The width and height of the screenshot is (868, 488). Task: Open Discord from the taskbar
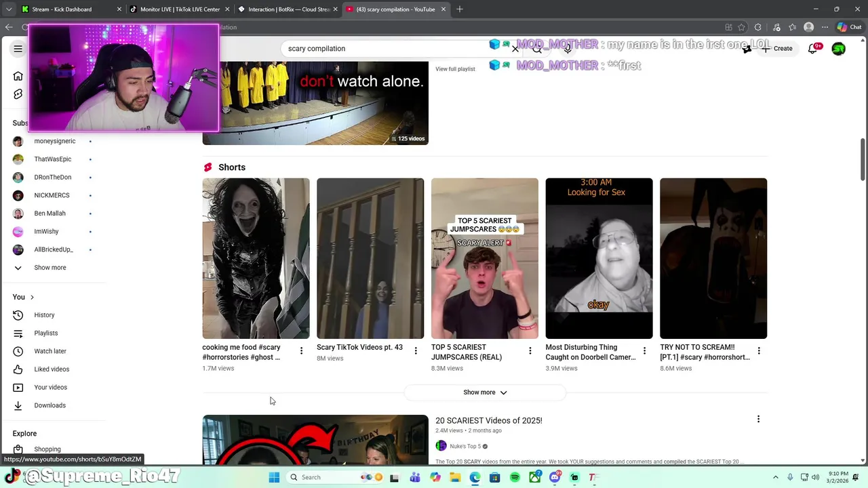click(x=555, y=477)
